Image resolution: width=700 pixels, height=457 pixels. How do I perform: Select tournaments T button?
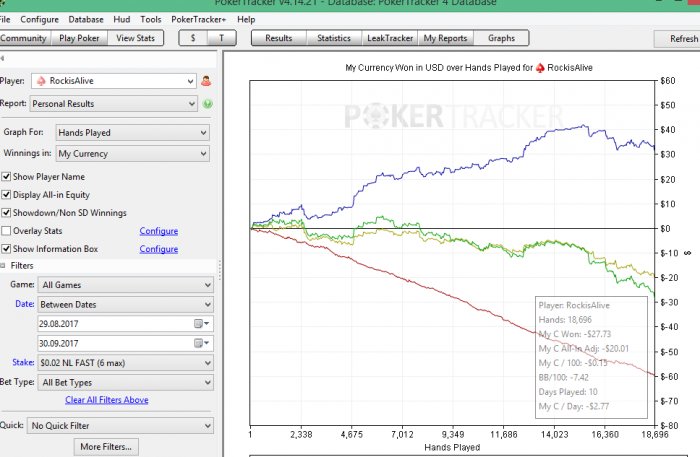[x=221, y=38]
